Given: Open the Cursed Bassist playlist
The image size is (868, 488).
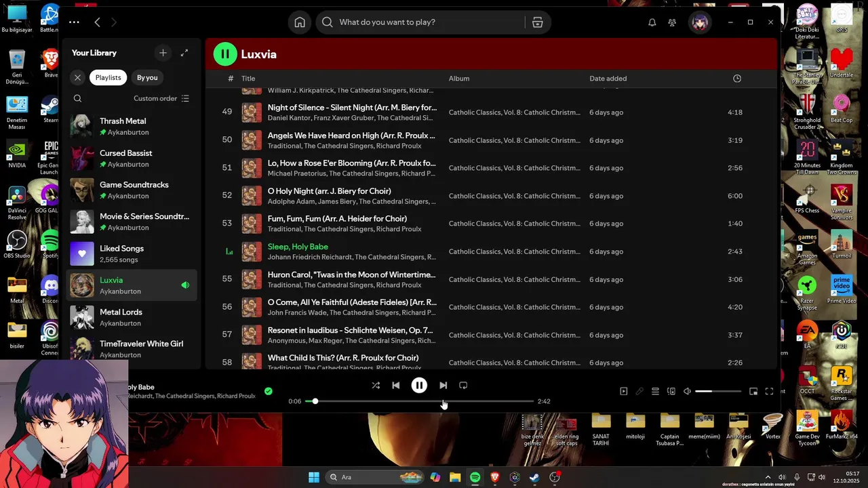Looking at the screenshot, I should (132, 158).
